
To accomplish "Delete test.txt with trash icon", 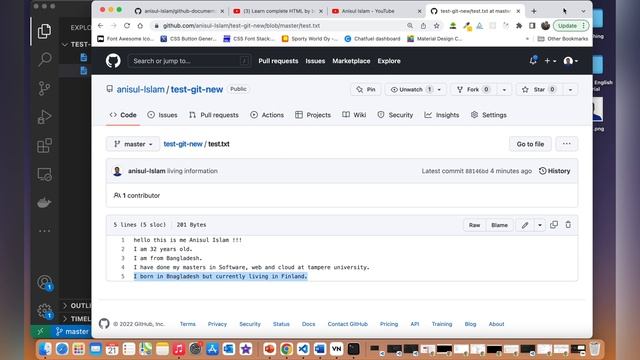I will point(568,224).
